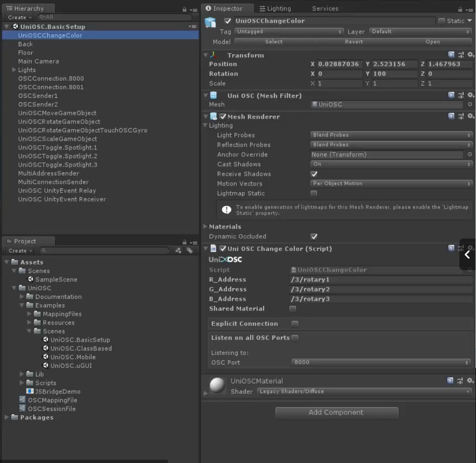The image size is (476, 463).
Task: Open Transform component help reference icon
Action: tap(451, 55)
